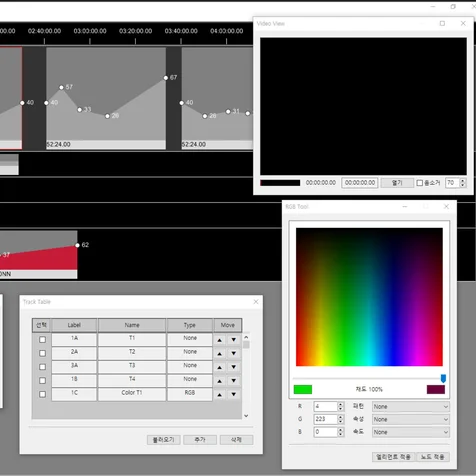Open the 패턴 dropdown
This screenshot has height=476, width=476.
pos(411,407)
